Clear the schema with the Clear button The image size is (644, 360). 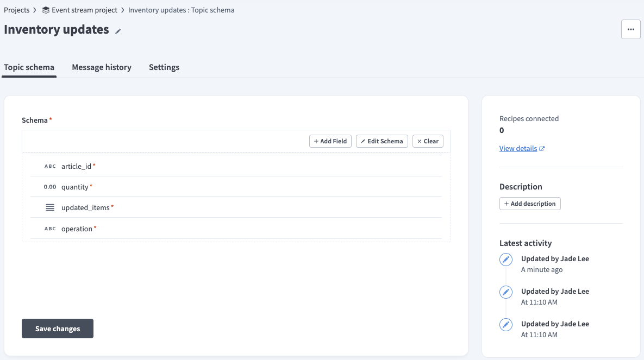[428, 141]
